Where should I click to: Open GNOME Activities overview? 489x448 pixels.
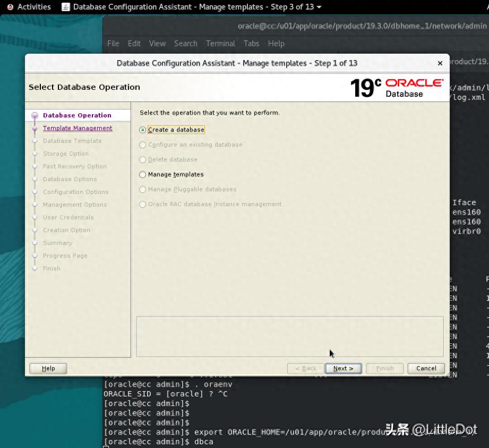[34, 7]
